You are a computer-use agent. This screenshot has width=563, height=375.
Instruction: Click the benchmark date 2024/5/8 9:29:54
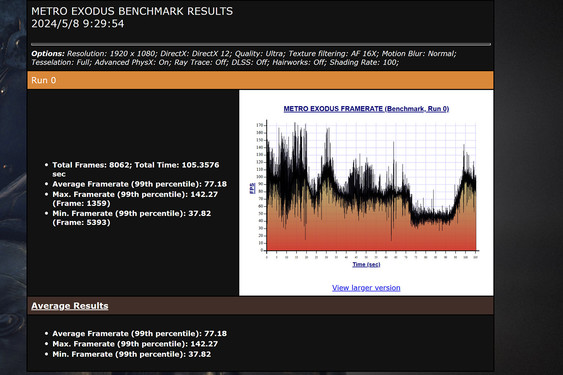78,24
